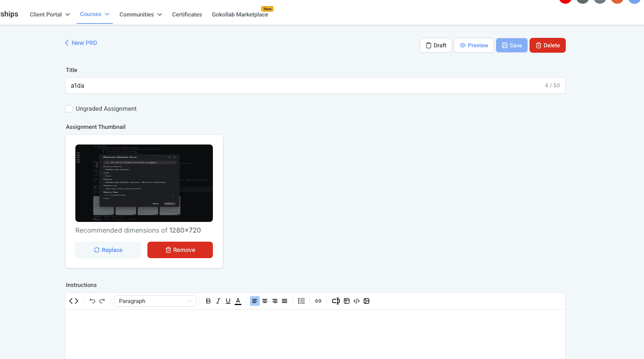Center-align text in the editor
The width and height of the screenshot is (644, 359).
(265, 301)
